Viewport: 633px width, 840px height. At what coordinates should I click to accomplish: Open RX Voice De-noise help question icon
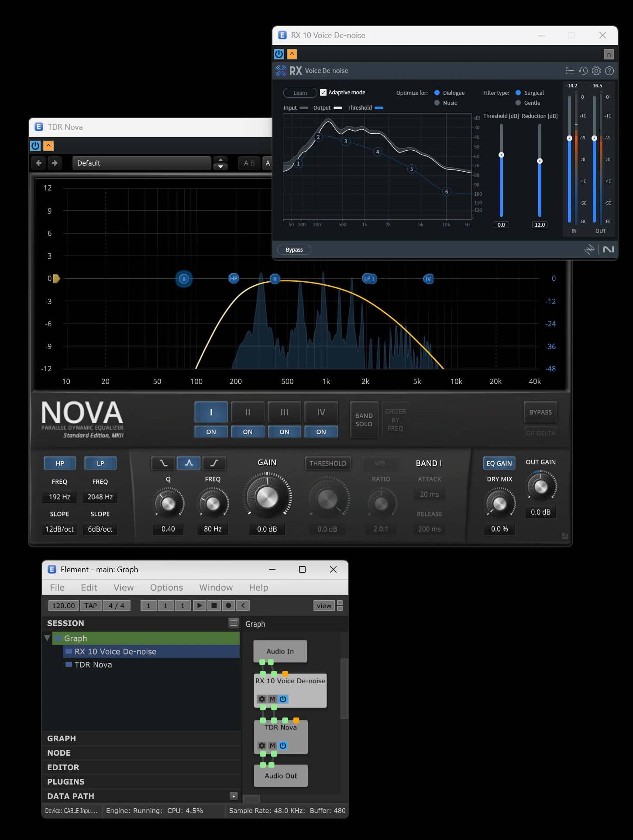(x=609, y=70)
